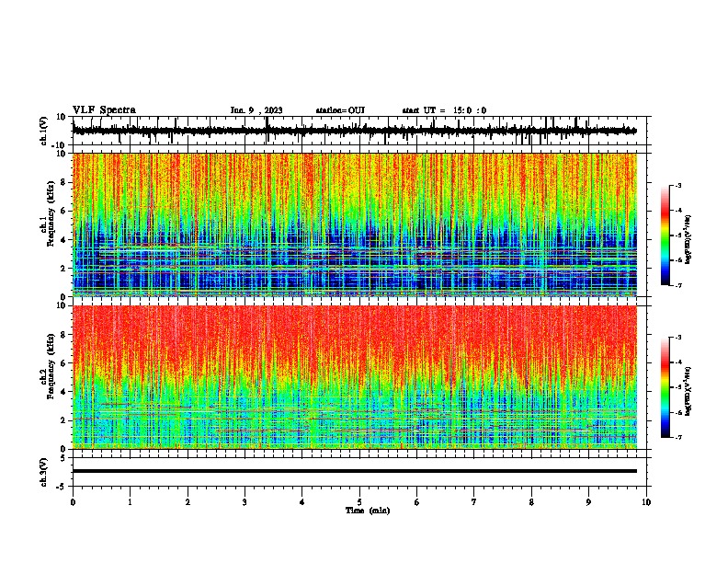This screenshot has height=563, width=728.
Task: Select the "ch.3(V)" axis label of the bottom trace
Action: pyautogui.click(x=44, y=472)
